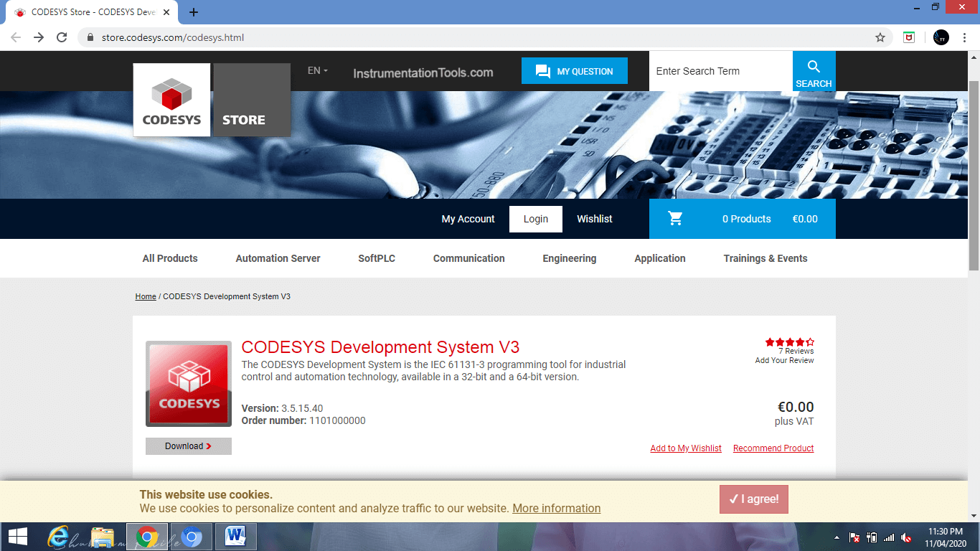The height and width of the screenshot is (551, 980).
Task: Click the browser address bar URL
Action: click(173, 37)
